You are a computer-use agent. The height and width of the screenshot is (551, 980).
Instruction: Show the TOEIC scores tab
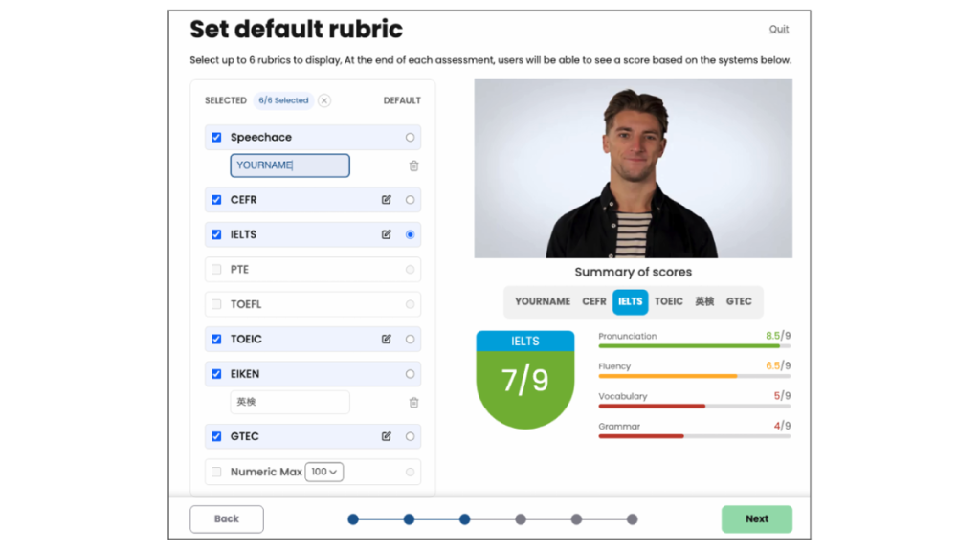point(669,301)
